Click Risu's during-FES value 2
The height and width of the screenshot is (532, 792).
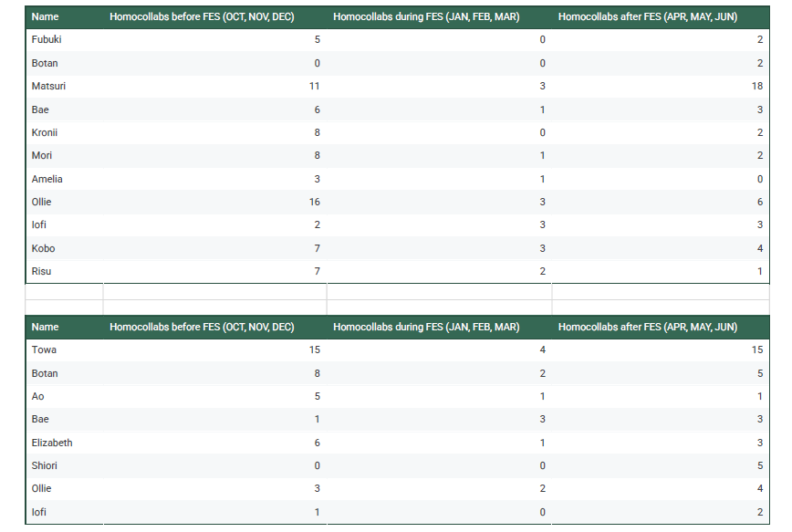coord(543,271)
